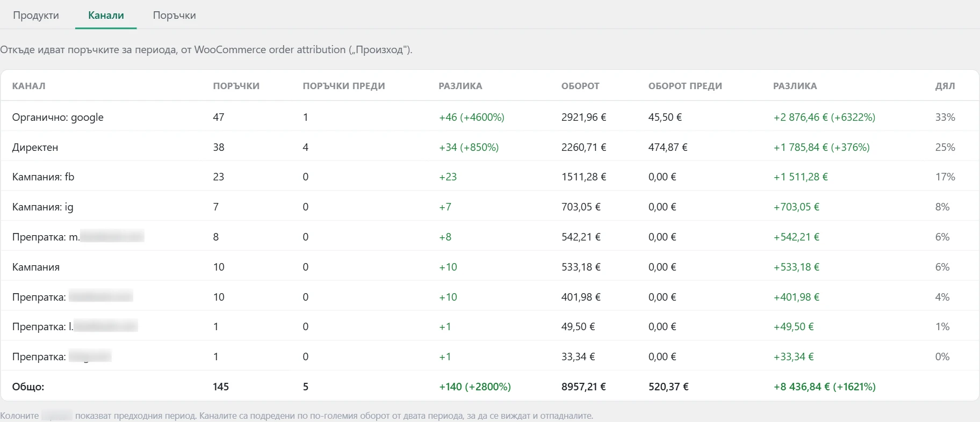Click the 474,87 € previous turnover cell

(x=668, y=147)
